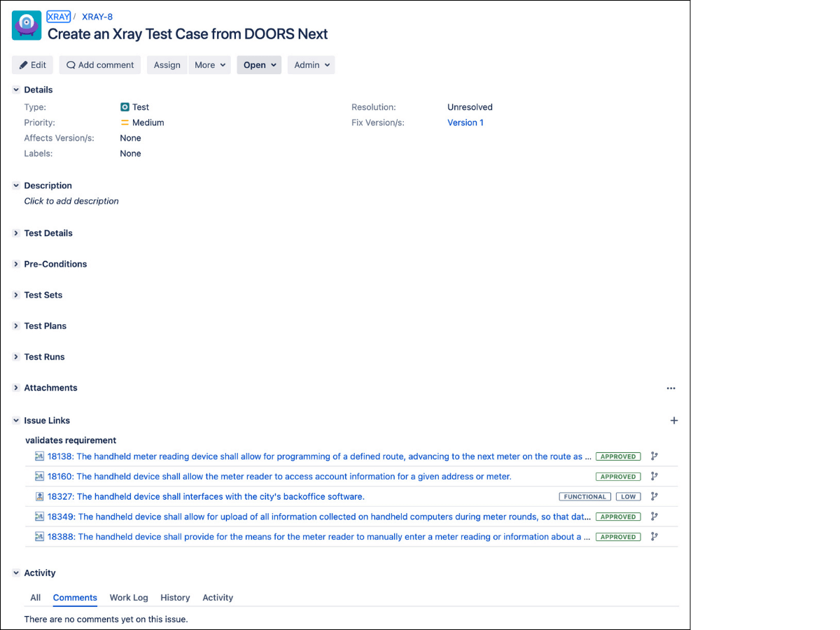Switch to the History tab
Viewport: 840px width, 630px height.
[x=175, y=598]
